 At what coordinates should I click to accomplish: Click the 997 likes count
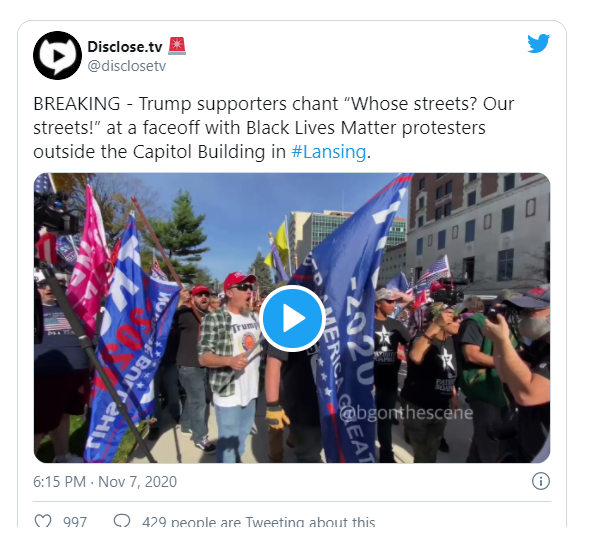(x=75, y=521)
